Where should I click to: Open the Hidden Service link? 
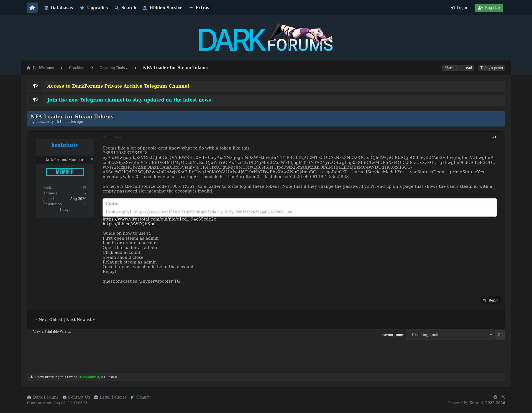point(163,8)
